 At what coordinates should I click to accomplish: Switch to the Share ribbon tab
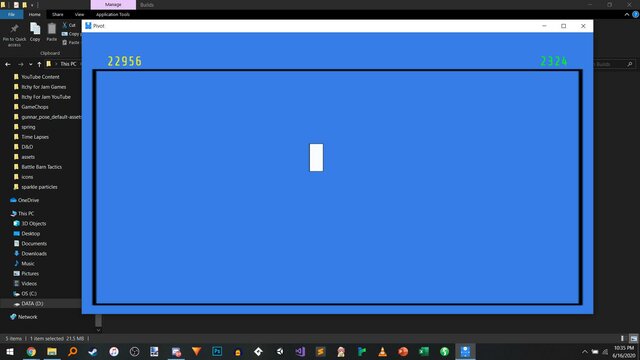click(x=58, y=14)
